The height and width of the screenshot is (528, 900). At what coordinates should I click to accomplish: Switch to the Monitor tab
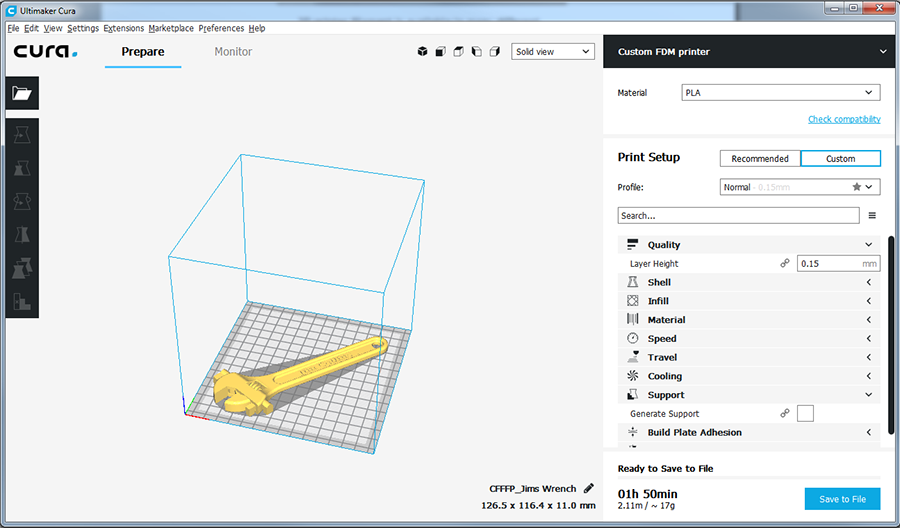[x=233, y=52]
